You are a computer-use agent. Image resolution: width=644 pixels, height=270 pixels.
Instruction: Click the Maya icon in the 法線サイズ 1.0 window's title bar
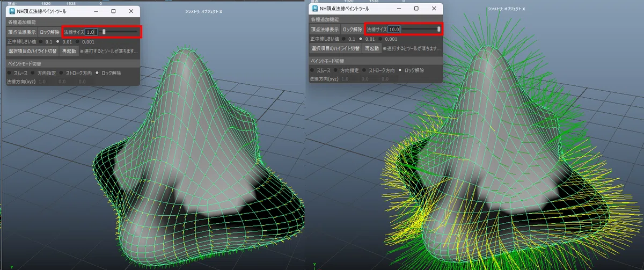pos(12,11)
